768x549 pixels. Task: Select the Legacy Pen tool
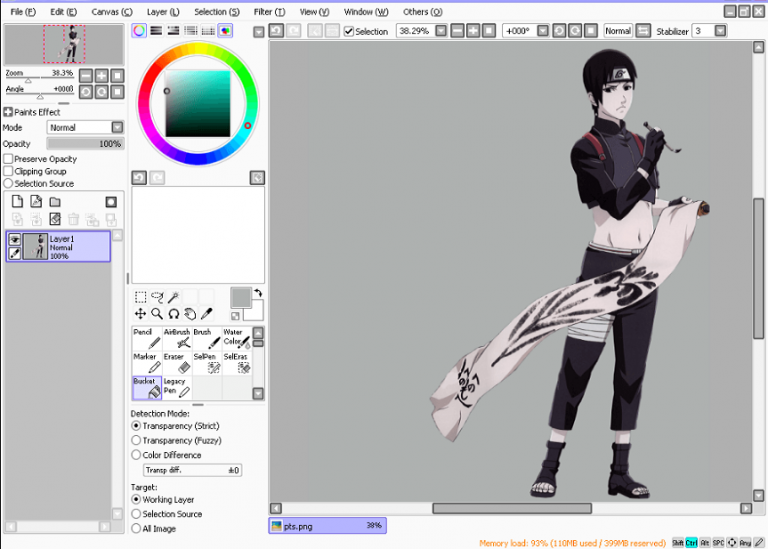click(x=177, y=388)
